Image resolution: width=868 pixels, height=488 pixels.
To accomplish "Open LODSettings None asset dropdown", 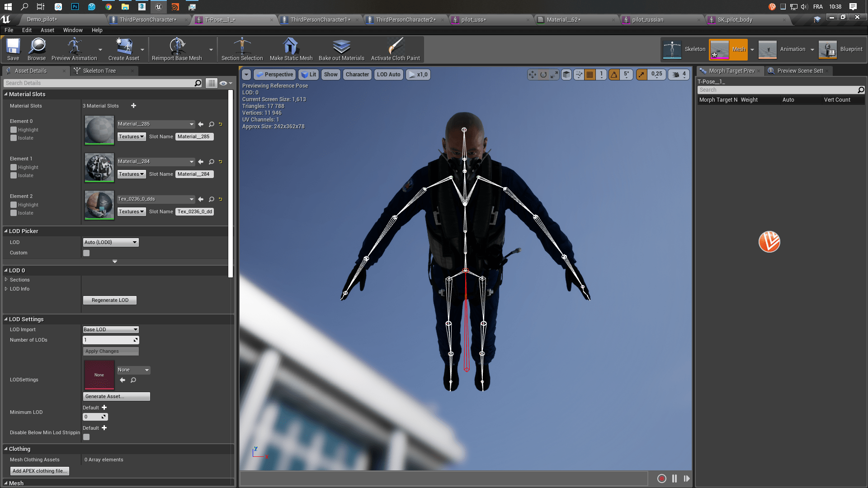I will coord(133,370).
